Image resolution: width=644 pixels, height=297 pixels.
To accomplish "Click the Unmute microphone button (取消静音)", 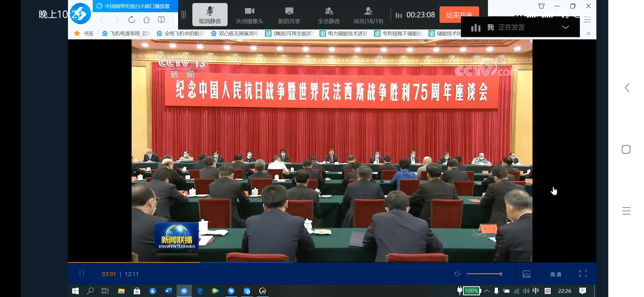I will (210, 15).
